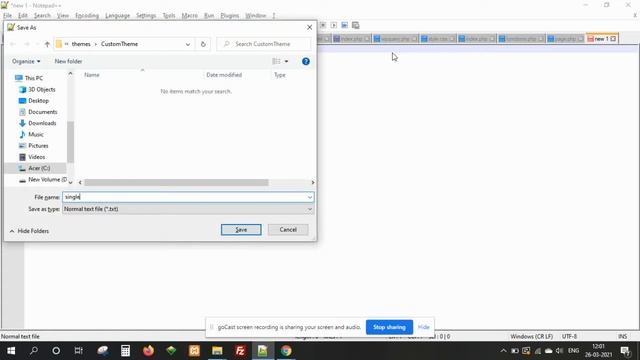Click Stop sharing button
This screenshot has width=640, height=360.
(389, 327)
